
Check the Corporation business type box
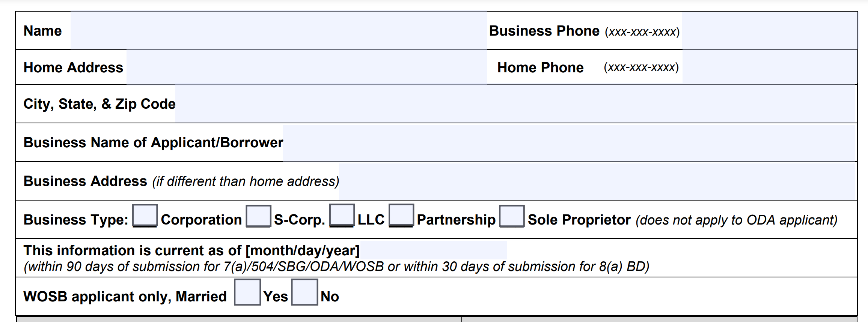145,216
